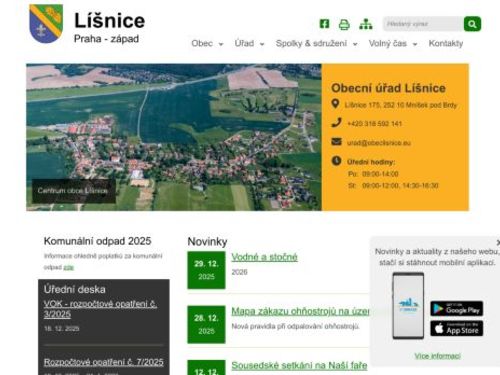Open the Vodné a stočné news link
The width and height of the screenshot is (500, 375).
264,257
